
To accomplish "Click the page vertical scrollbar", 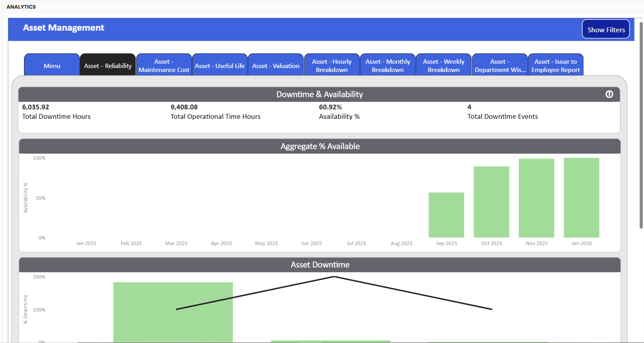I will [x=641, y=125].
